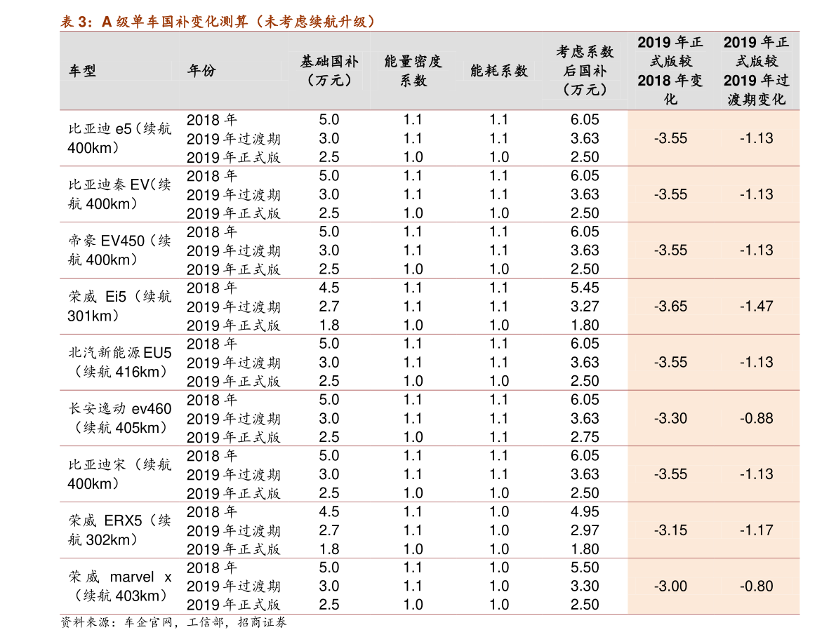Viewport: 836px width, 644px height.
Task: Click the 2019年正式版较2019年过渡期变化 header
Action: 756,71
